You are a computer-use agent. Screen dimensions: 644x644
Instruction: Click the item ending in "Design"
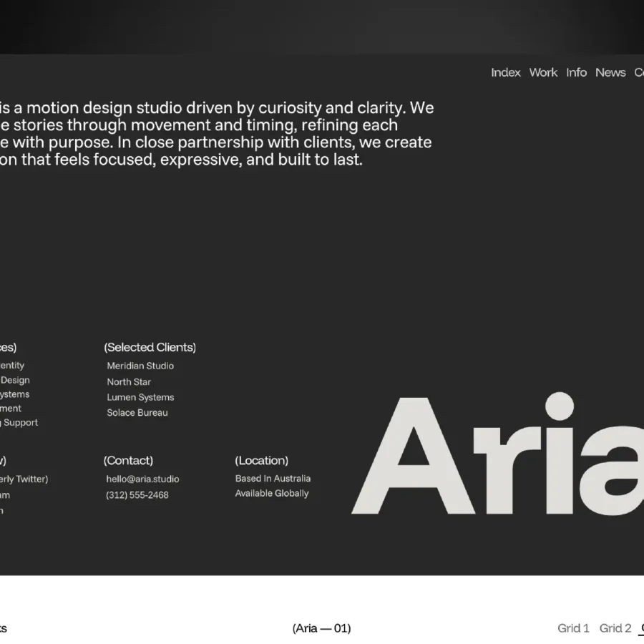tap(15, 380)
